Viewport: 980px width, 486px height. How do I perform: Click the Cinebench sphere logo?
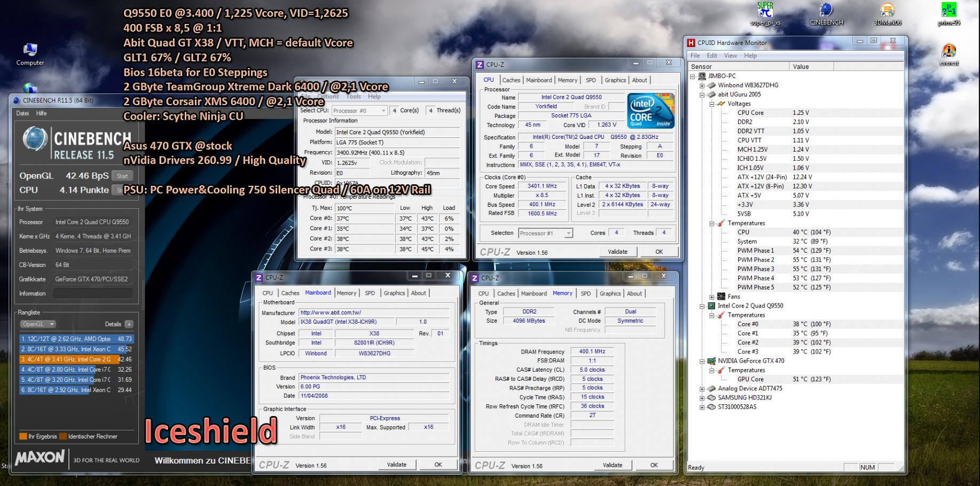point(35,140)
